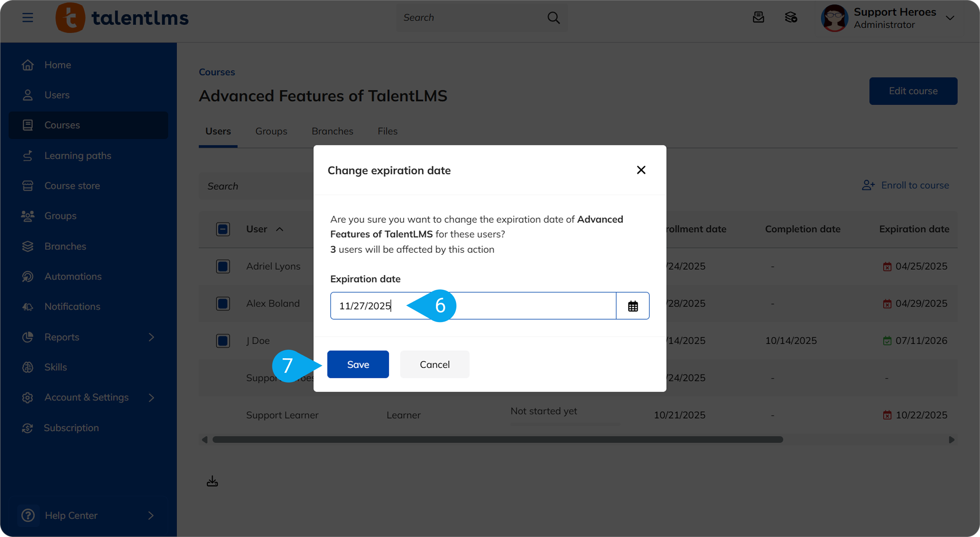The width and height of the screenshot is (980, 537).
Task: Expand Account & Settings submenu chevron
Action: coord(152,397)
